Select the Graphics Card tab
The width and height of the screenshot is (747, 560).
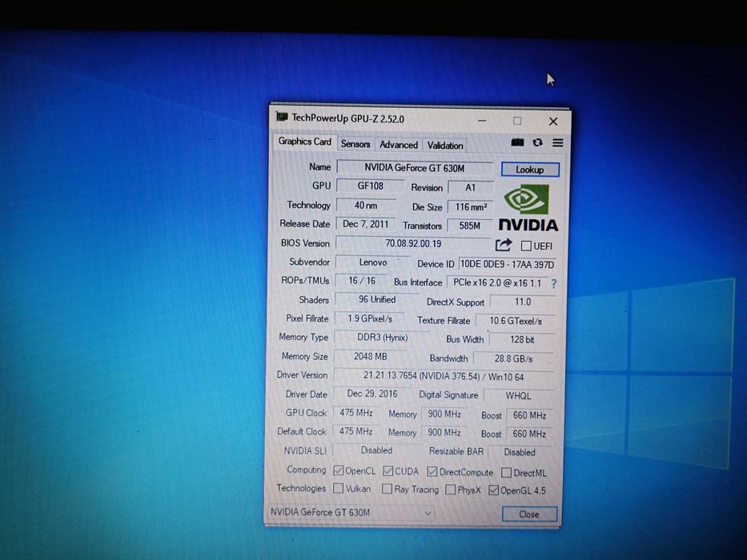tap(304, 142)
